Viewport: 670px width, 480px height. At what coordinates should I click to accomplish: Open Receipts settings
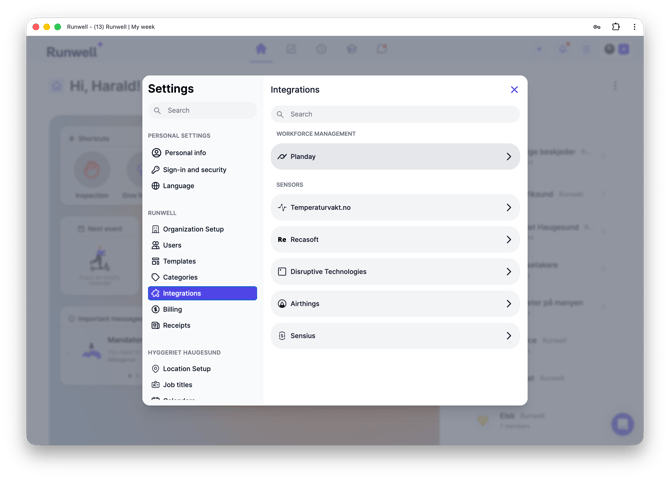[x=202, y=325]
